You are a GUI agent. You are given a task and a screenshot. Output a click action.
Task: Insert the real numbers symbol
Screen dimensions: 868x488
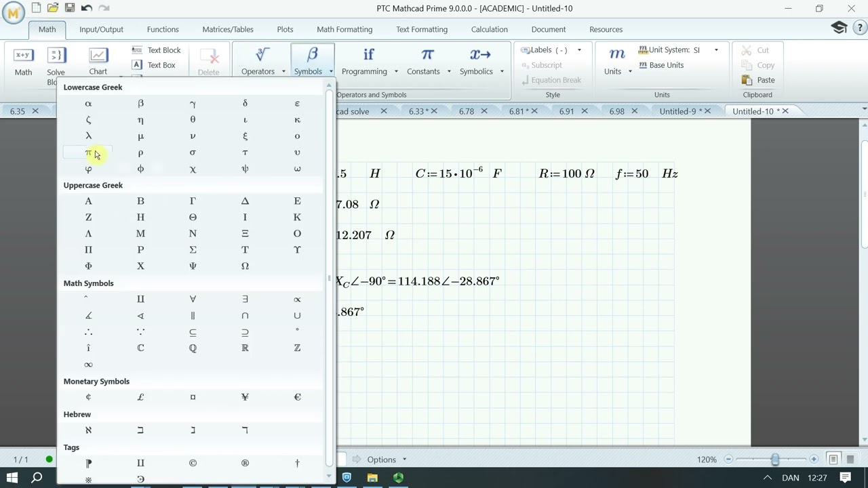245,348
